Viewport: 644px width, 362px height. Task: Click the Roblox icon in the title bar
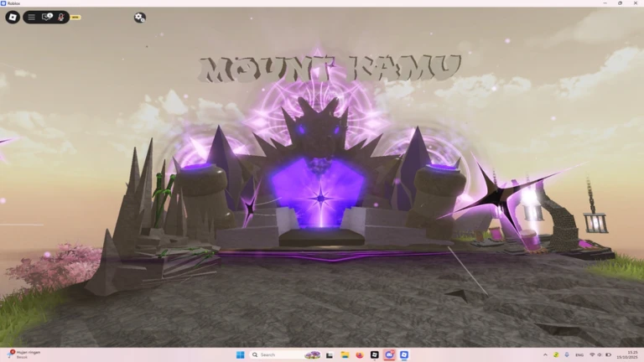click(x=3, y=3)
